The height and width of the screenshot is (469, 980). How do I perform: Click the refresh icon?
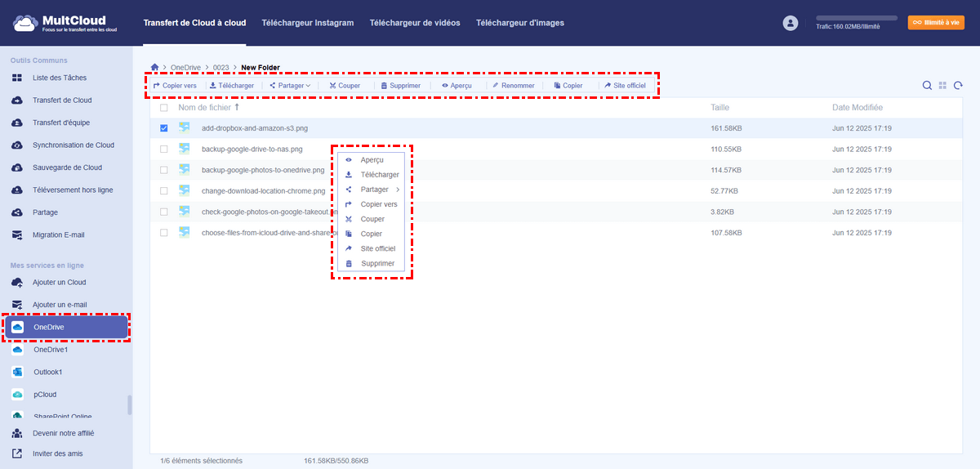tap(958, 85)
